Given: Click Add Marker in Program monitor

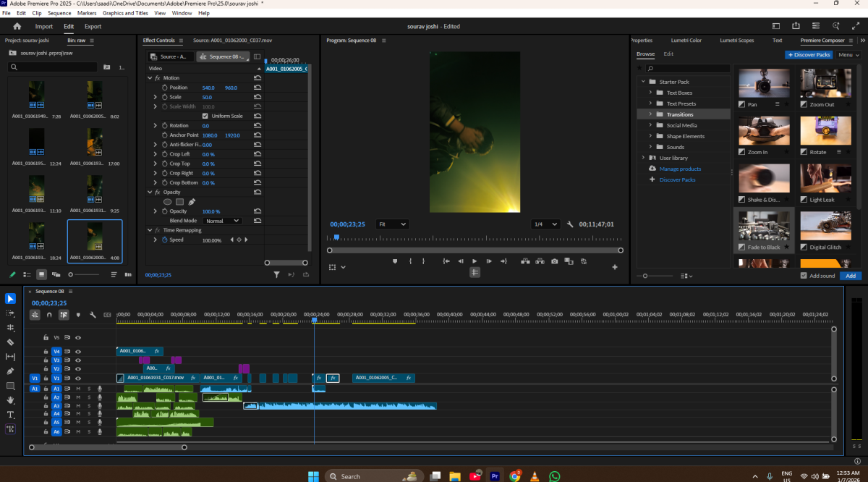Looking at the screenshot, I should tap(395, 261).
